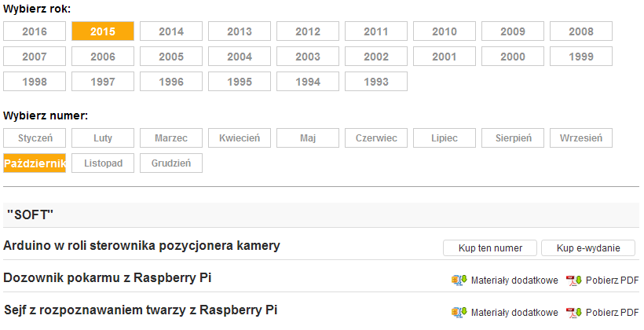The width and height of the screenshot is (644, 330).
Task: Click download icon beside Dozownik pokarmu Materiały dodatkowe
Action: tap(459, 280)
